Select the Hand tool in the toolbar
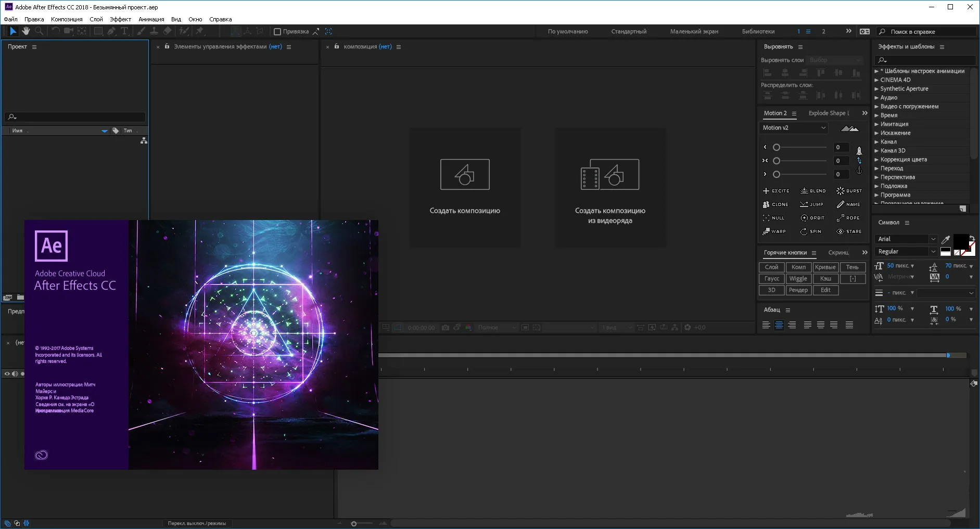 pyautogui.click(x=26, y=31)
